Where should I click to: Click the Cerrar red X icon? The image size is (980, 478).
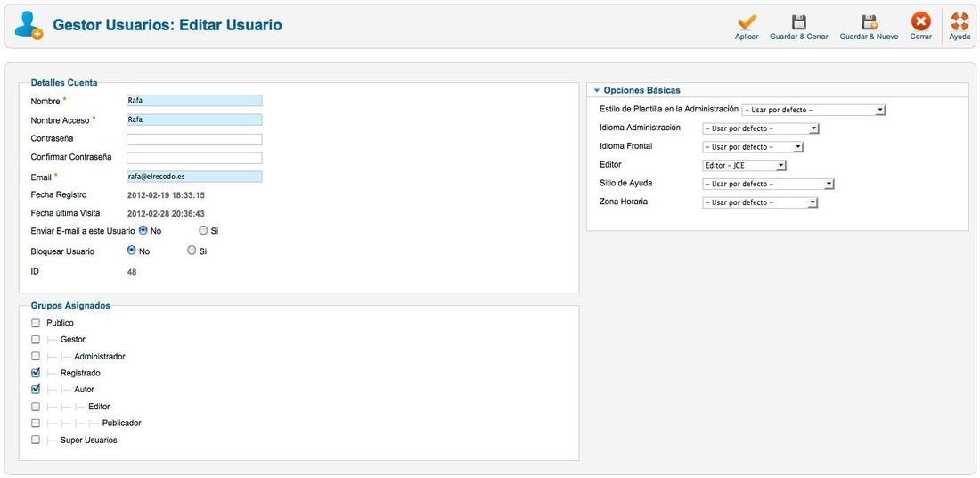[x=920, y=22]
